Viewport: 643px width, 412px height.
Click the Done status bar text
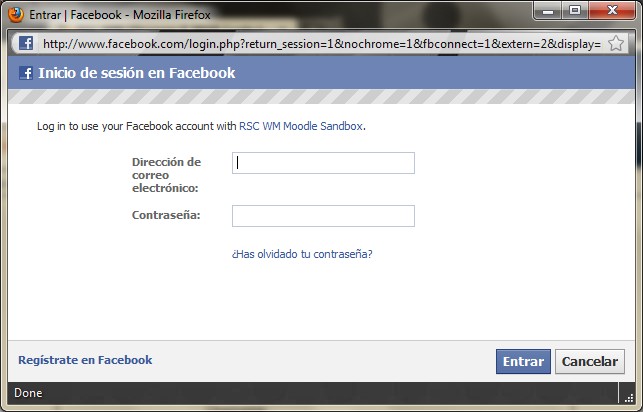28,393
